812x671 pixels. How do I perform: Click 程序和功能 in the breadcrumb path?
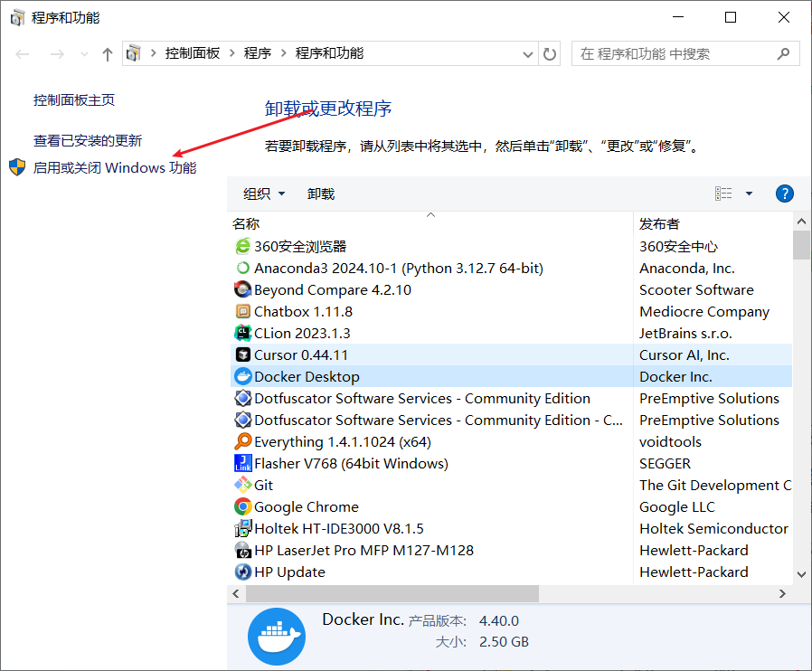point(329,53)
